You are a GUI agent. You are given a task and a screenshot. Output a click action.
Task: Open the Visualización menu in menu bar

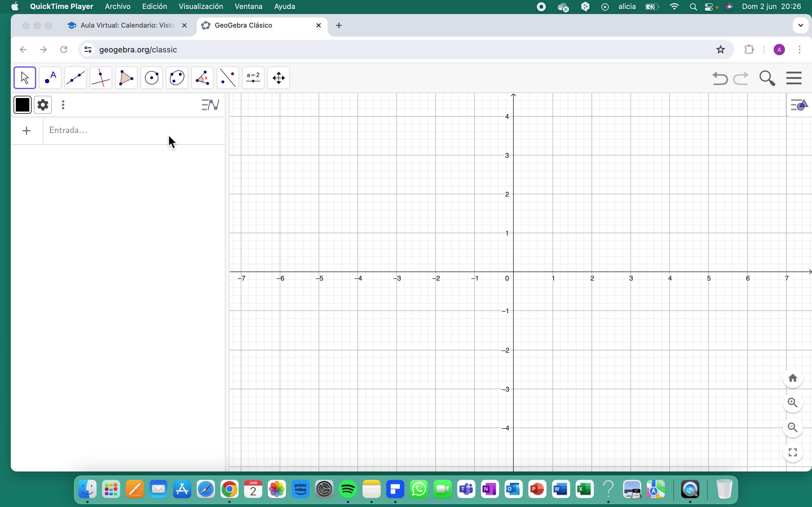(201, 6)
